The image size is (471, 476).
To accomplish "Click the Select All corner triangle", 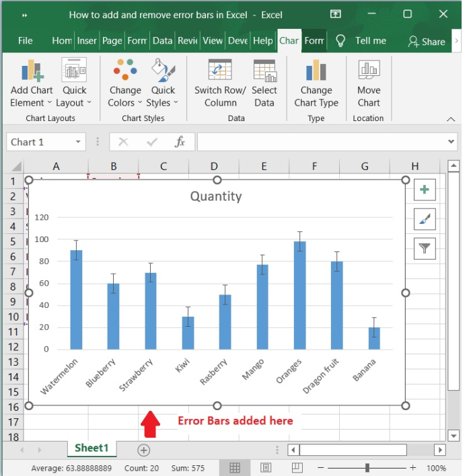I will click(x=15, y=166).
